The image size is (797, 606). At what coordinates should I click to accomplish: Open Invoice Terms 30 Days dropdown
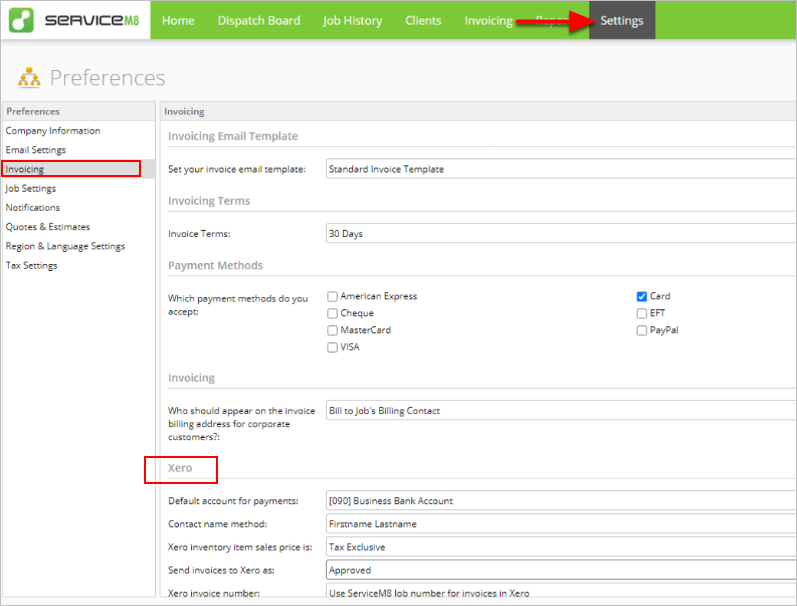(561, 233)
